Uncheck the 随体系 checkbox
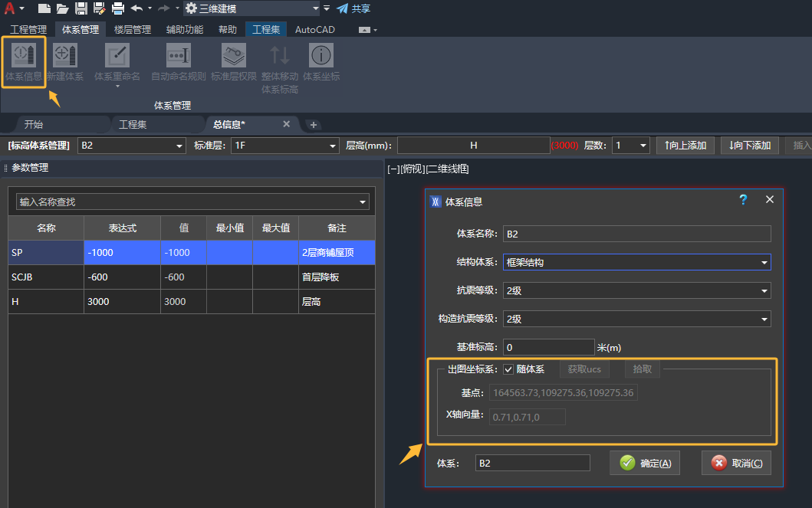 pos(508,369)
